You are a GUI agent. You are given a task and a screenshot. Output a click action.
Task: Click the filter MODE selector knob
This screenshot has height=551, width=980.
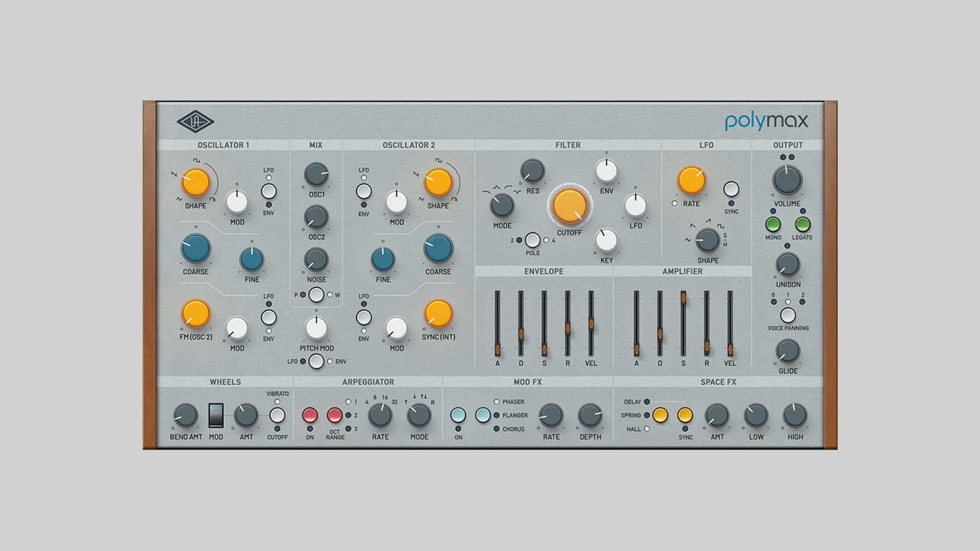pyautogui.click(x=502, y=206)
